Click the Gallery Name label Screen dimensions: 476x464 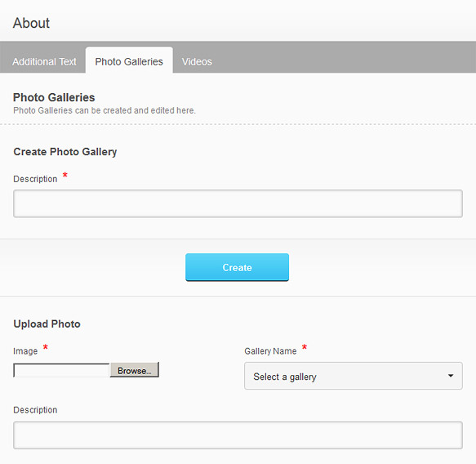tap(270, 351)
